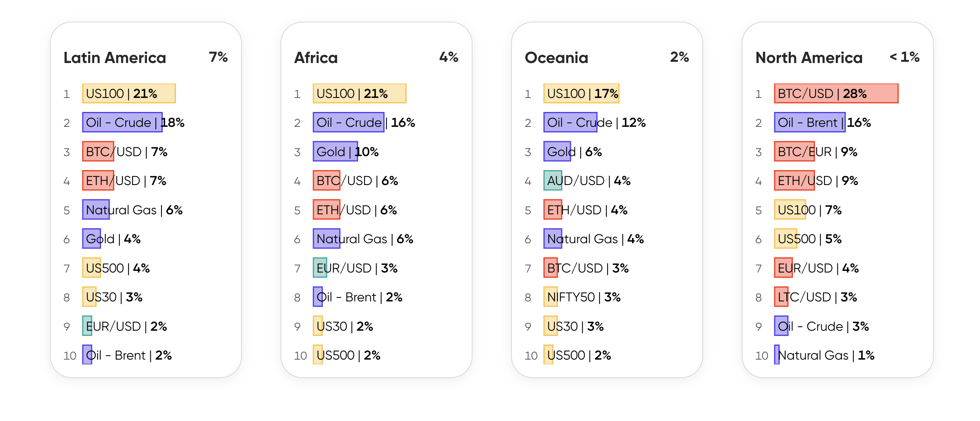The width and height of the screenshot is (980, 421).
Task: Click ETH/USD | 4% in Oceania
Action: 586,210
